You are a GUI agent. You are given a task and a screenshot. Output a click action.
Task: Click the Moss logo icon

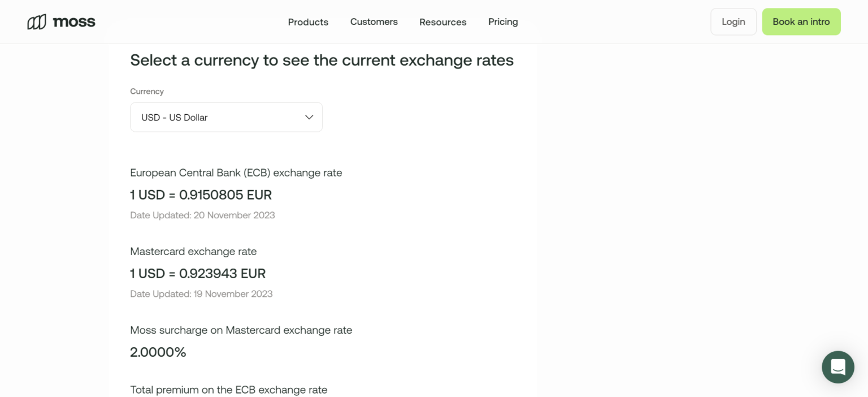37,22
